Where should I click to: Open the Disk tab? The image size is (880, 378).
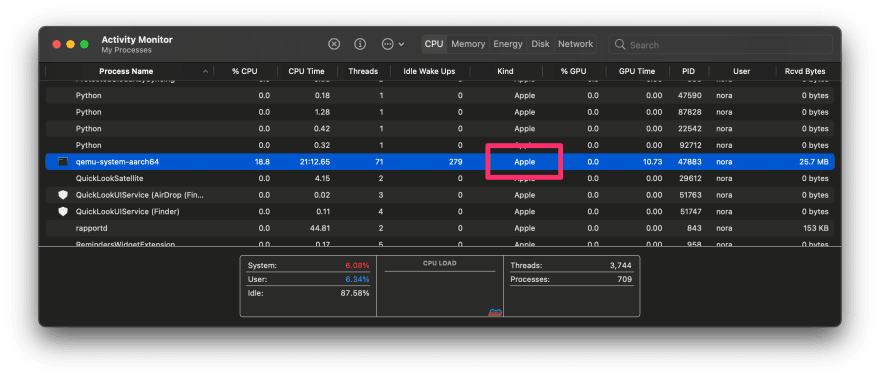[x=540, y=44]
